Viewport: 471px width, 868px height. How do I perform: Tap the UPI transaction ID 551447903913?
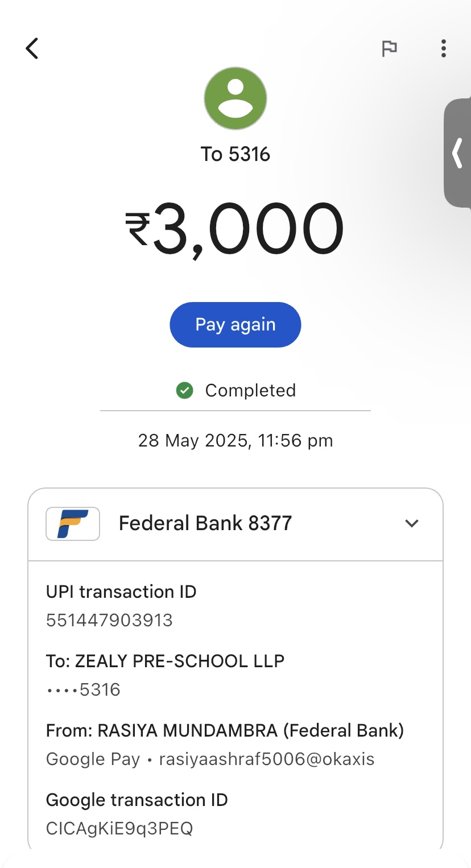pyautogui.click(x=109, y=620)
